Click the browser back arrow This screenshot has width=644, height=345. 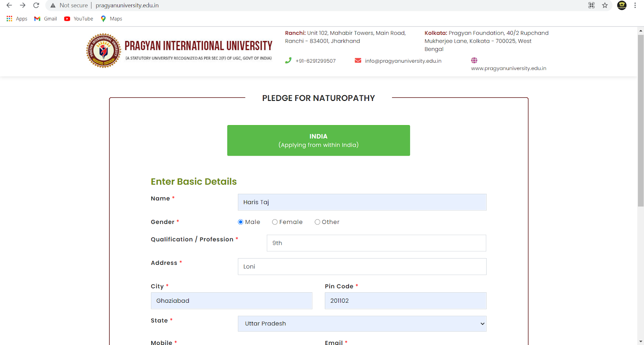click(x=9, y=5)
